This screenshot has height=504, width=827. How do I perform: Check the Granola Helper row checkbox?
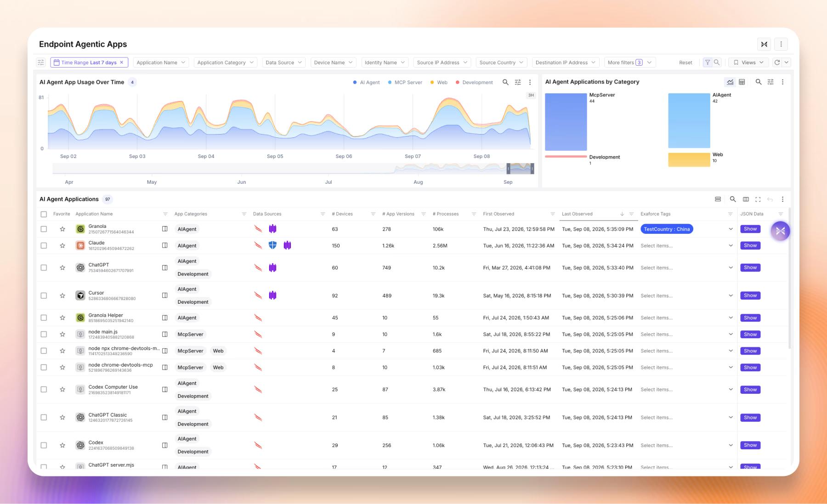[44, 317]
